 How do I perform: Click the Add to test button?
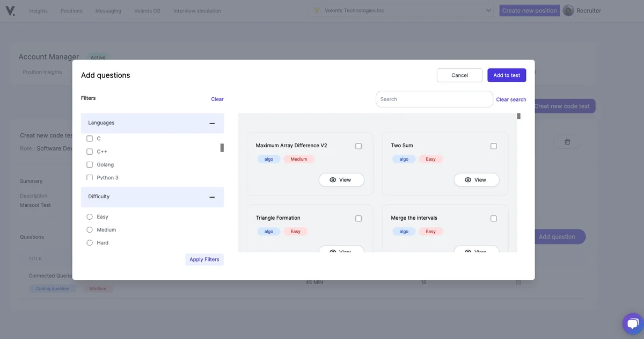click(x=507, y=75)
